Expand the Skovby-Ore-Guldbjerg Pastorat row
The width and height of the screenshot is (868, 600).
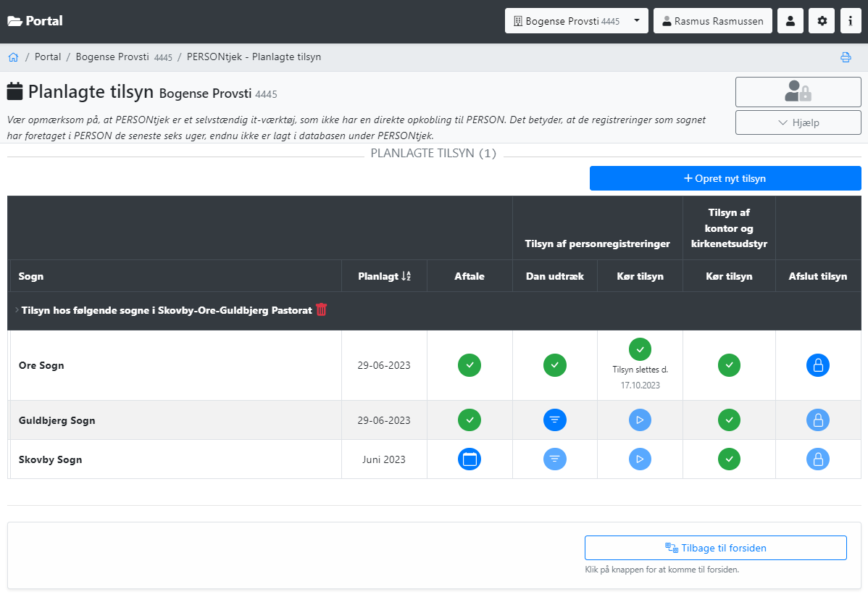point(17,310)
